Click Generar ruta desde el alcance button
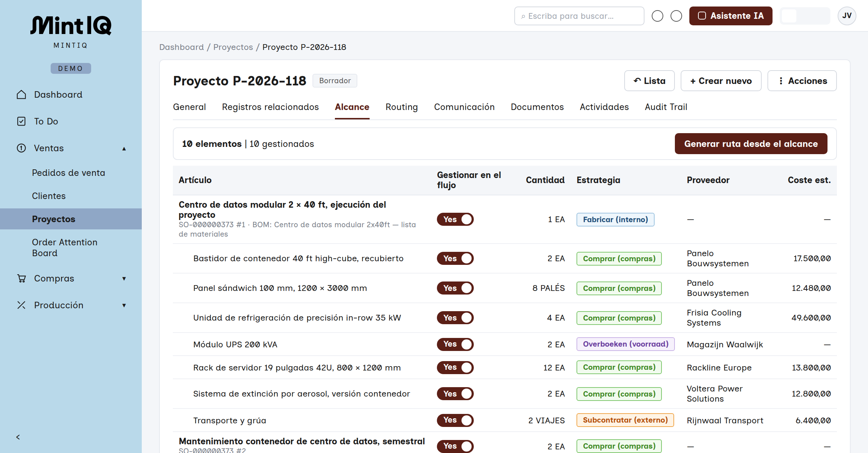The height and width of the screenshot is (453, 868). (x=751, y=144)
